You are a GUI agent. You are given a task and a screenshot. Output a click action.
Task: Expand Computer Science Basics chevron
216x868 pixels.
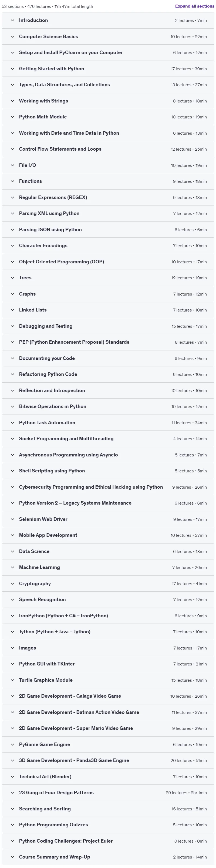(x=12, y=37)
